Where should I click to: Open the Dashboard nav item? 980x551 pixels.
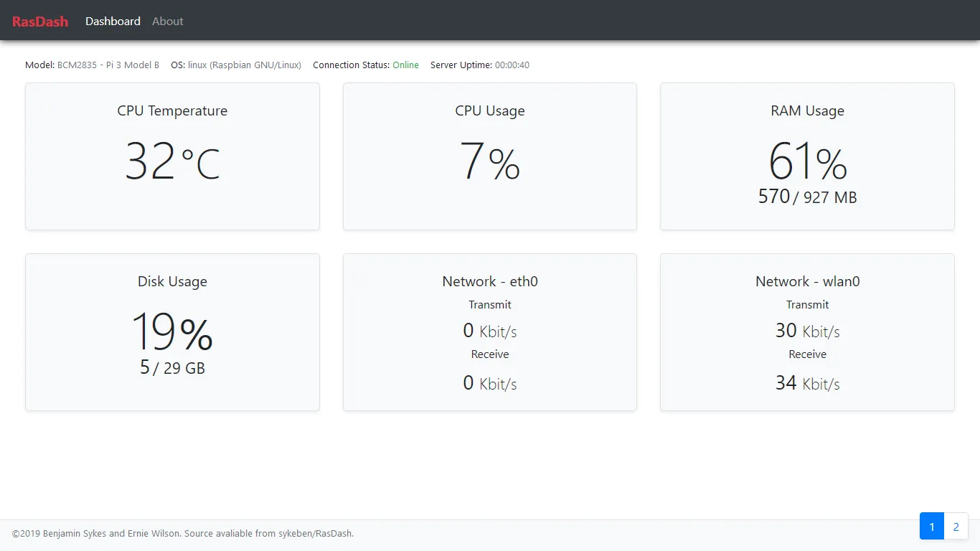[113, 22]
